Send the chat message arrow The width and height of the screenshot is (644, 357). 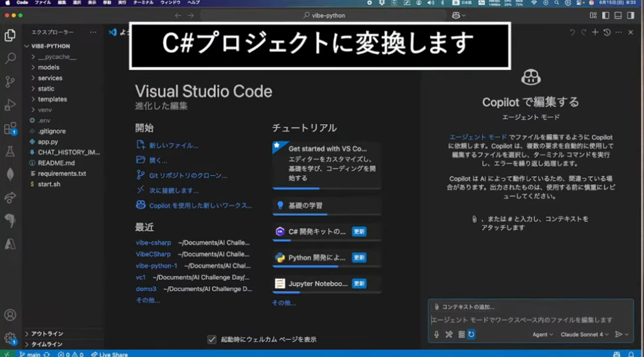click(x=619, y=334)
